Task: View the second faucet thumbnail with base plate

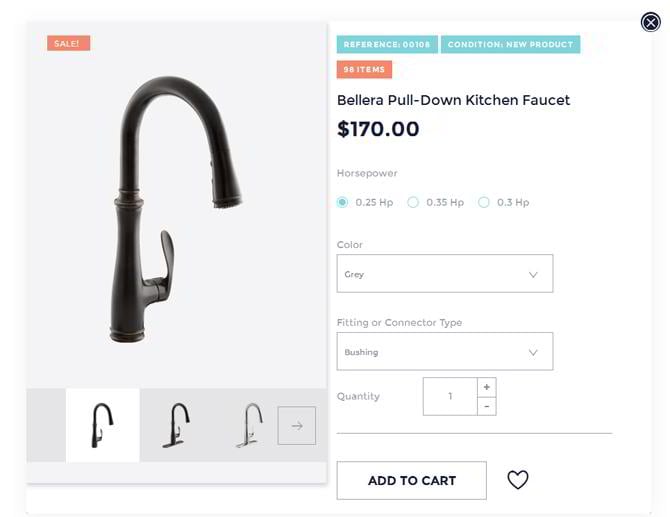Action: [176, 425]
